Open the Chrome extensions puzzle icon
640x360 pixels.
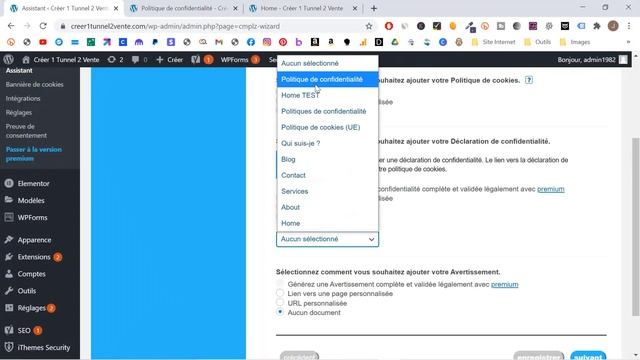tap(597, 26)
